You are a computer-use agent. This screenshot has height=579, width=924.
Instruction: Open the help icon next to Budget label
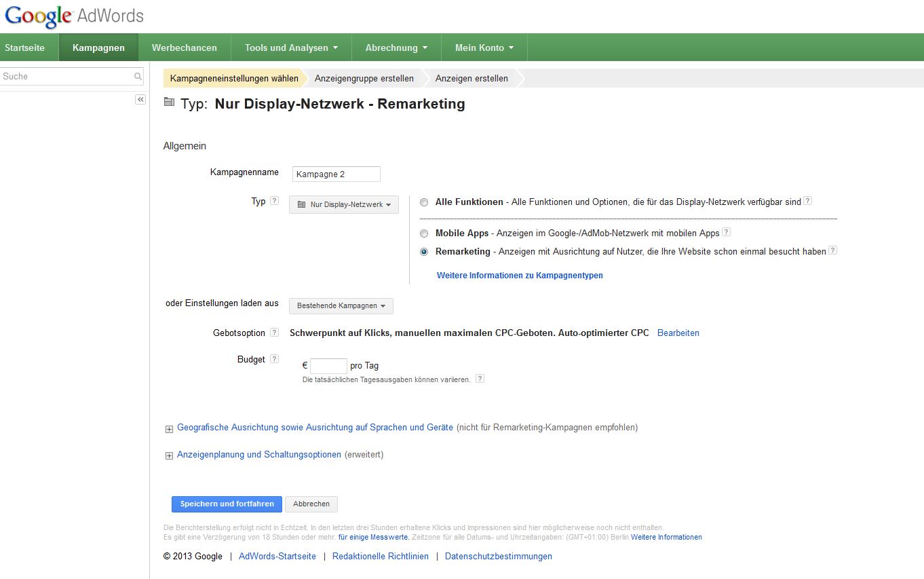pyautogui.click(x=275, y=359)
